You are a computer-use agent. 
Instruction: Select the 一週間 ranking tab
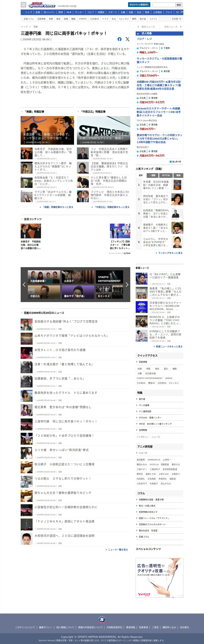point(153,175)
